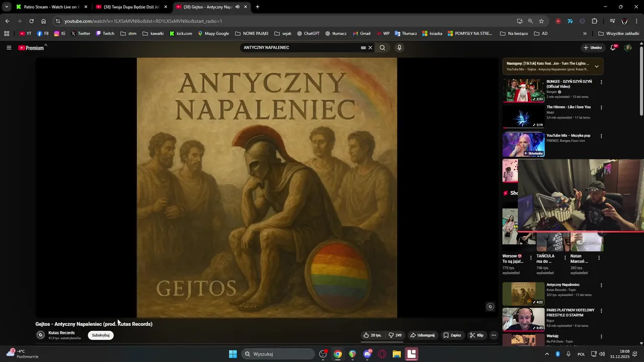The width and height of the screenshot is (644, 362).
Task: Bookmark this page with the star
Action: tap(541, 21)
